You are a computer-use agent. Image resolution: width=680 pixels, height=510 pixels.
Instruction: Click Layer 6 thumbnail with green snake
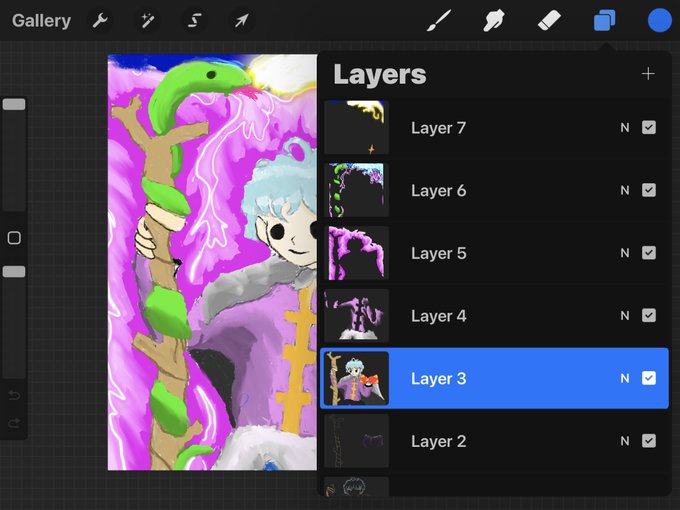[356, 190]
